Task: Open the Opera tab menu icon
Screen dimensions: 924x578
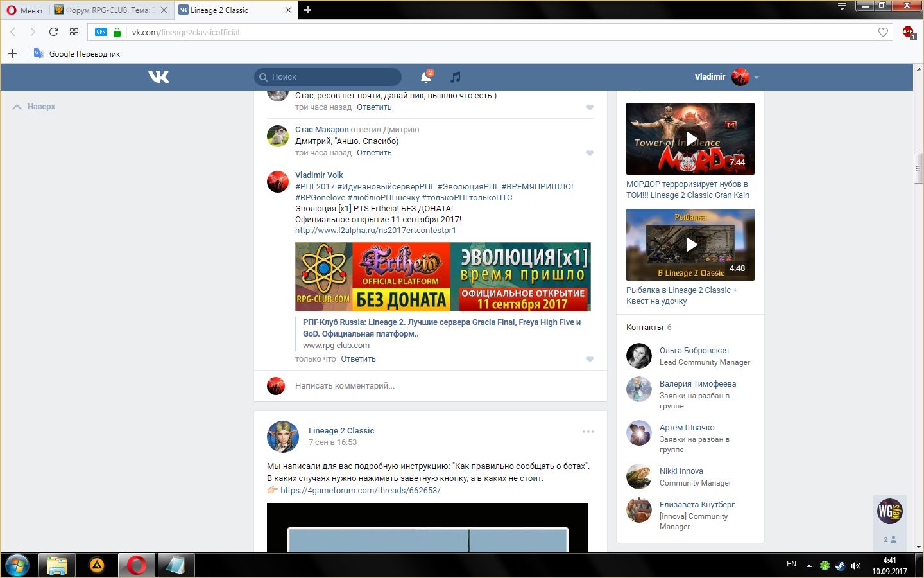Action: coord(842,6)
